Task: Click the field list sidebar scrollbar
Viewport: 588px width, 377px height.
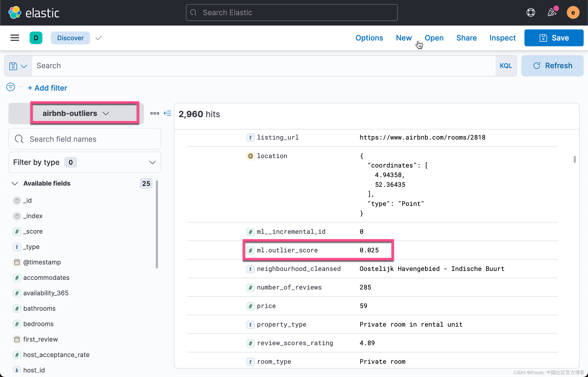Action: (x=157, y=224)
